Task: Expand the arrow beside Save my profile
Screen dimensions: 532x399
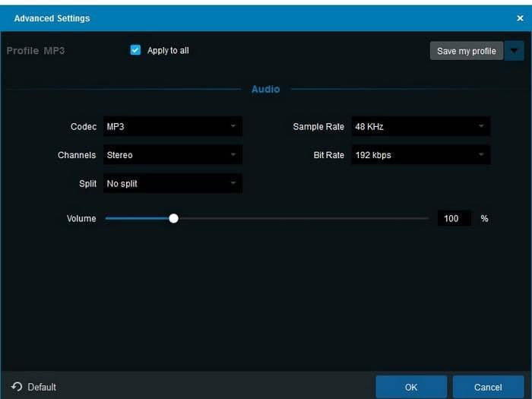Action: pyautogui.click(x=515, y=51)
